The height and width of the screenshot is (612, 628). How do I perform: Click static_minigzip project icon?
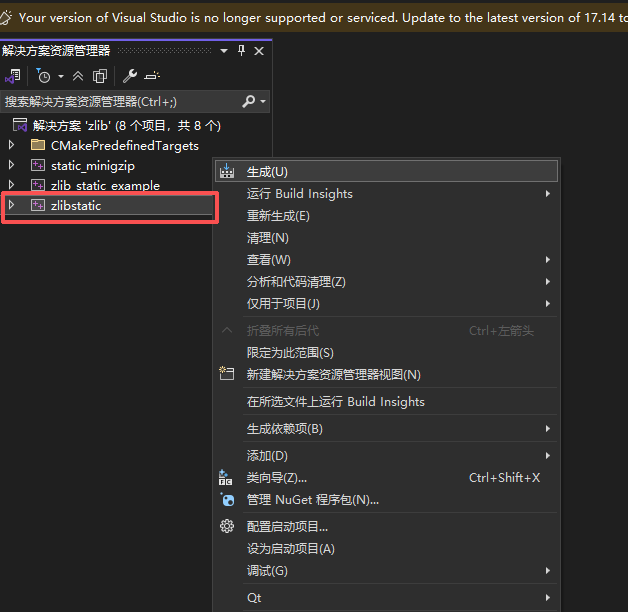click(38, 165)
